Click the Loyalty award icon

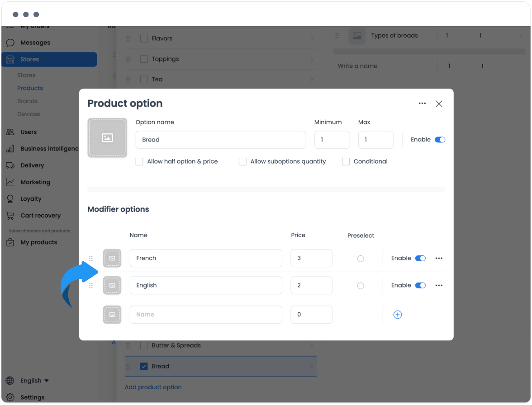(10, 199)
